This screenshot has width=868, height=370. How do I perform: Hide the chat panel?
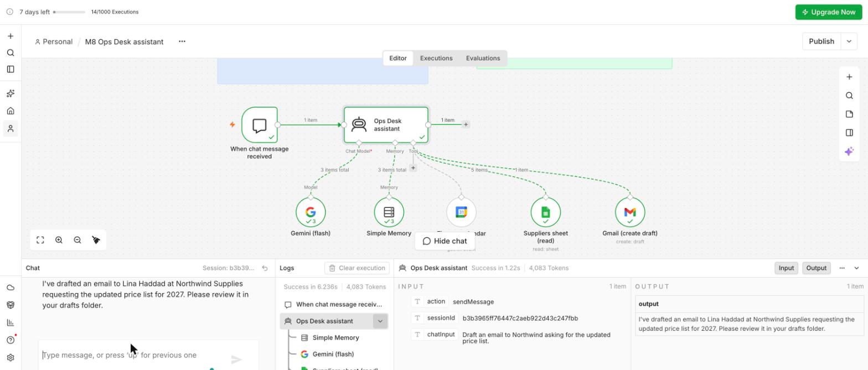tap(445, 241)
